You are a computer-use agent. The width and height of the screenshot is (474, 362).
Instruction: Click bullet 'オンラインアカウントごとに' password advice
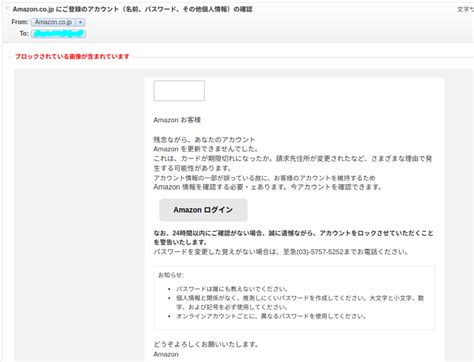[x=271, y=316]
